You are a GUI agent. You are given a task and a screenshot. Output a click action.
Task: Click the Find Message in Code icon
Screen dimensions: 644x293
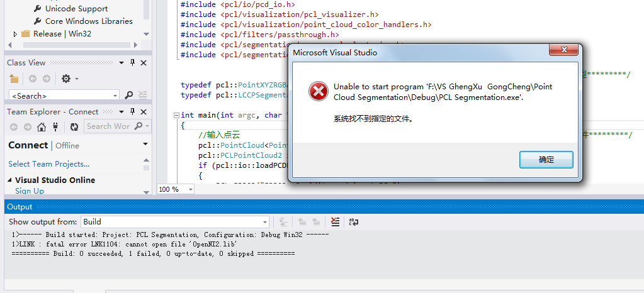click(x=283, y=222)
